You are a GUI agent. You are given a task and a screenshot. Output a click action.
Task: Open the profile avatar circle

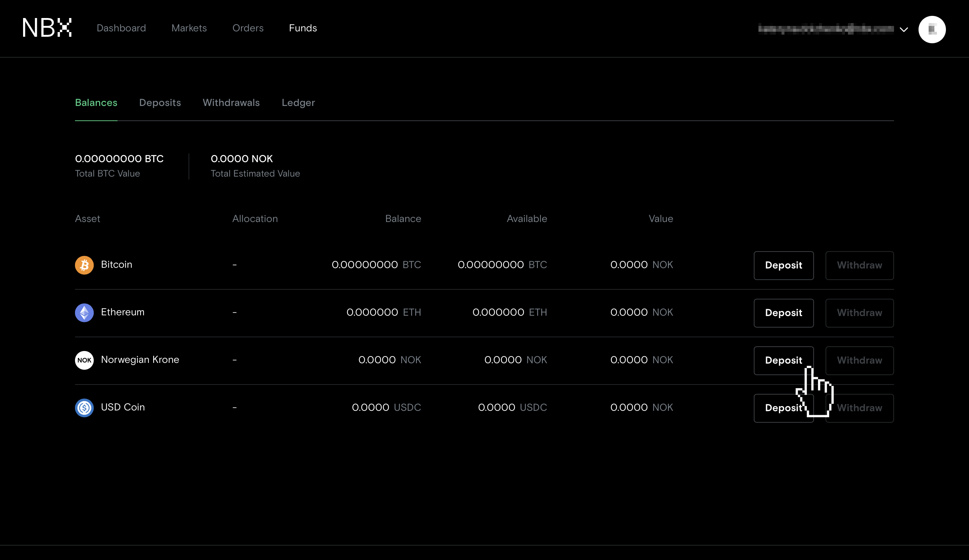pyautogui.click(x=932, y=29)
